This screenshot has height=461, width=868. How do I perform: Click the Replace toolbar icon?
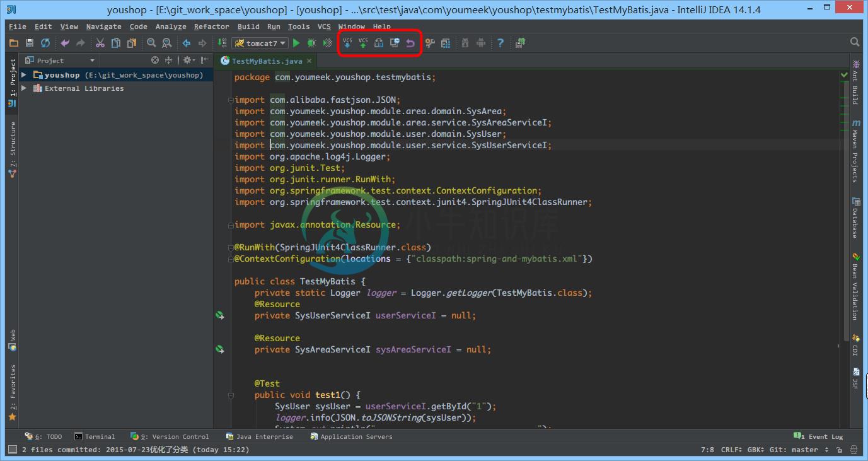(x=166, y=43)
